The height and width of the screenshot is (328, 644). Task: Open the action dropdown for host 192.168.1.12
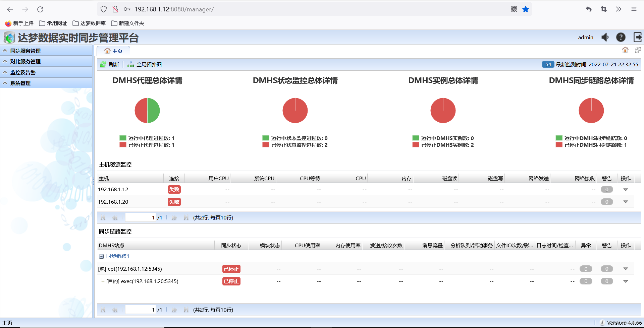626,190
